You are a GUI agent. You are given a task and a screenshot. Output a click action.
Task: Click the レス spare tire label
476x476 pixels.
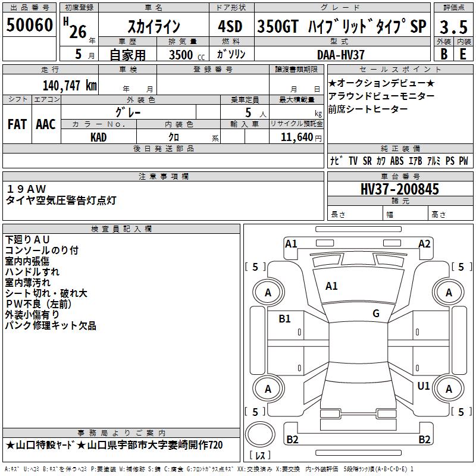click(x=260, y=455)
